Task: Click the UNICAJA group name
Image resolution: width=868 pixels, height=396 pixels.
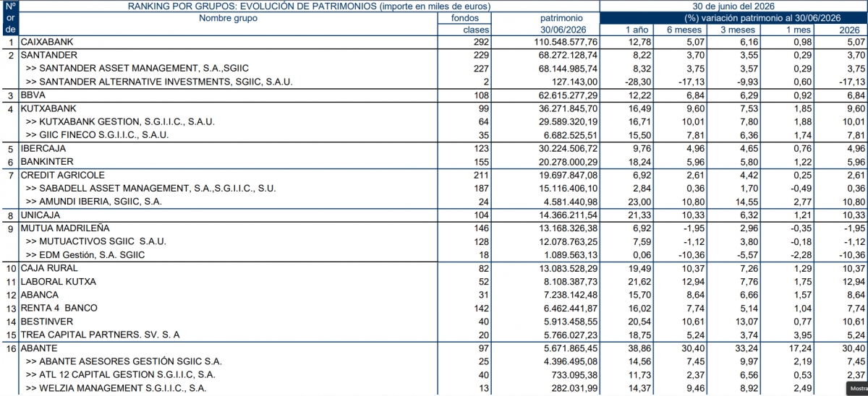Action: (x=41, y=215)
